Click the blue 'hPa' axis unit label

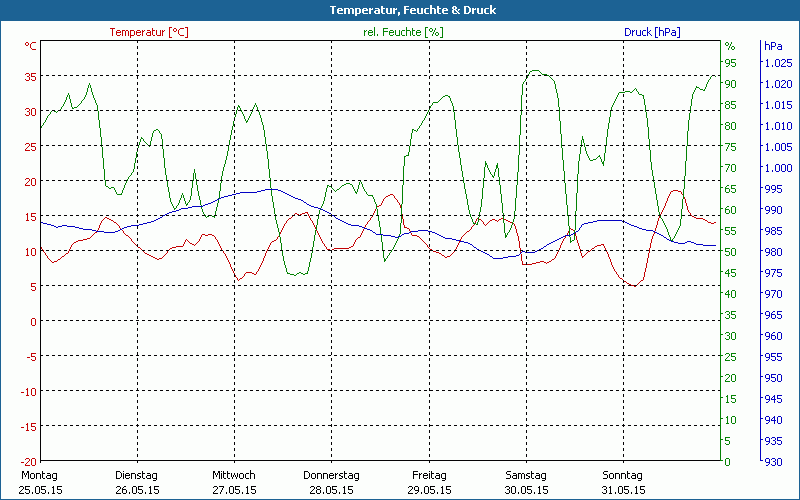click(773, 46)
